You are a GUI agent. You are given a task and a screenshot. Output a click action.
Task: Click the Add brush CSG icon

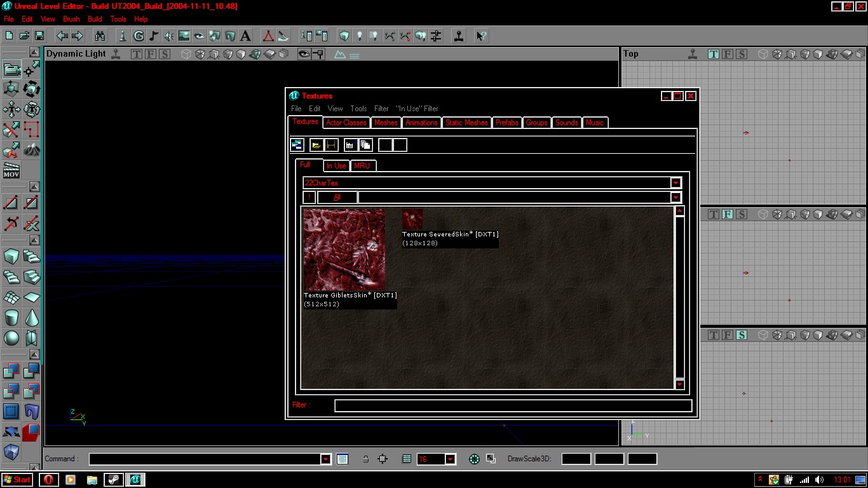11,371
